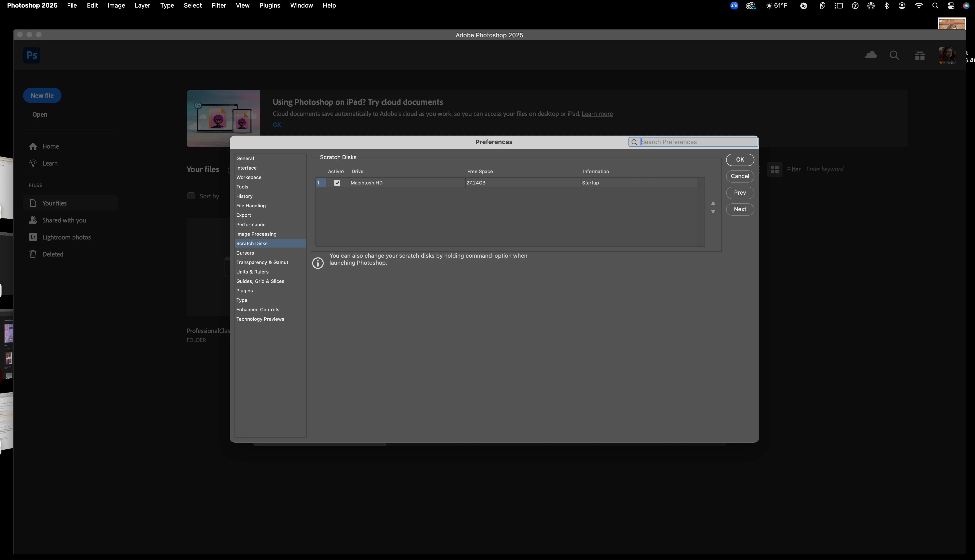Select Cursors preferences category
Screen dimensions: 975x560
[x=245, y=253]
